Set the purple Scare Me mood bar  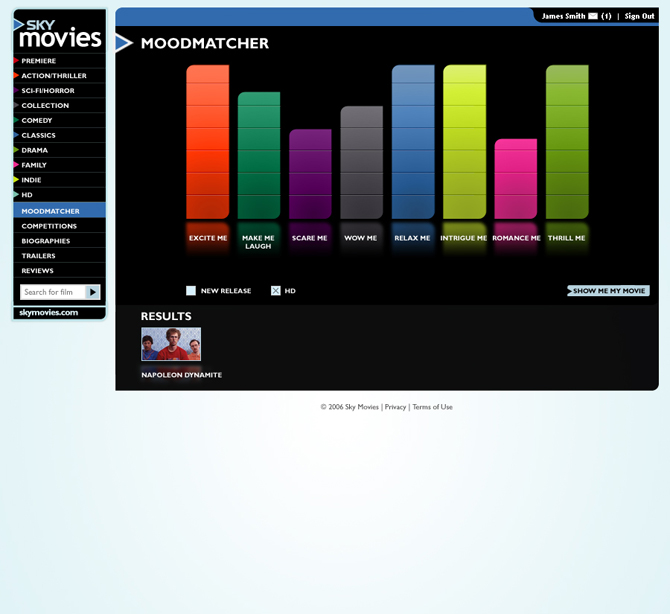coord(310,174)
